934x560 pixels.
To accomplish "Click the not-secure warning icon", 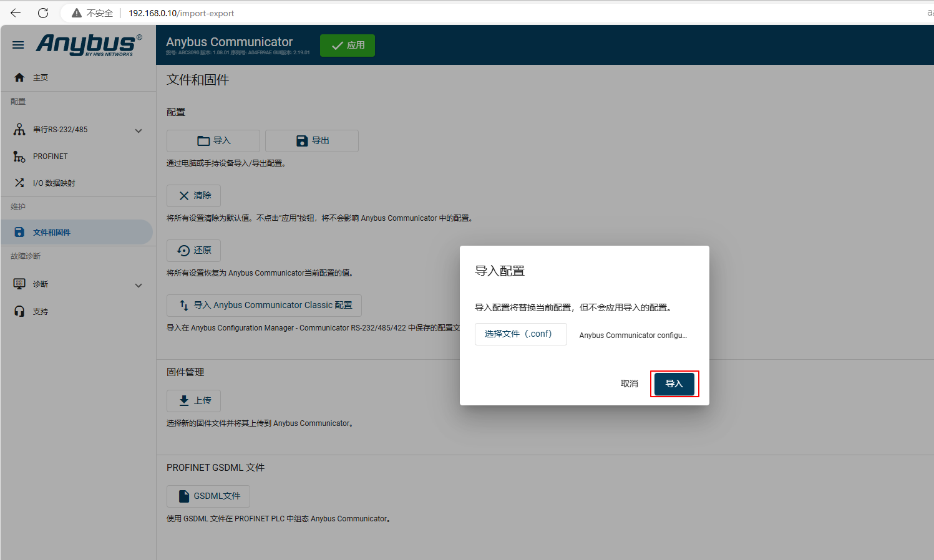I will pos(77,13).
